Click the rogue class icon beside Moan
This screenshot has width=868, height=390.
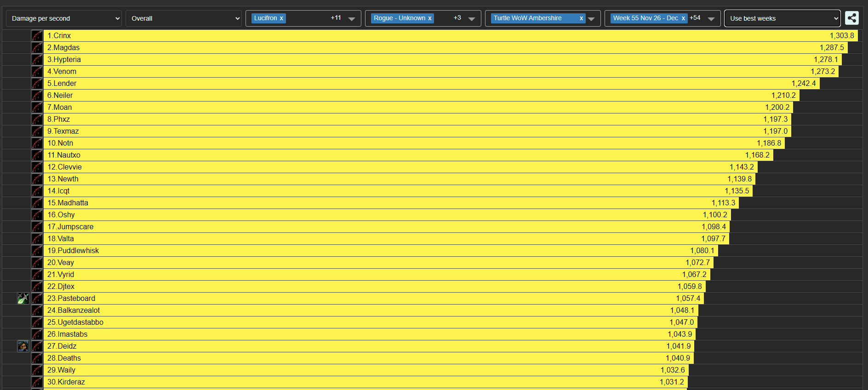pos(37,107)
